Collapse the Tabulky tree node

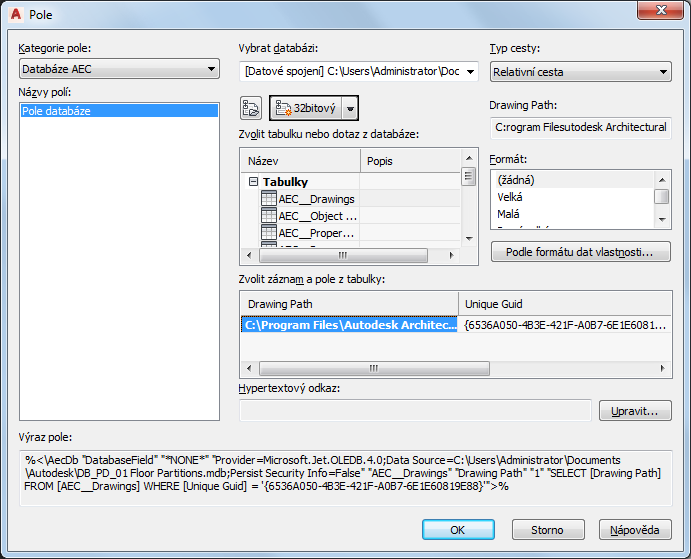(253, 182)
